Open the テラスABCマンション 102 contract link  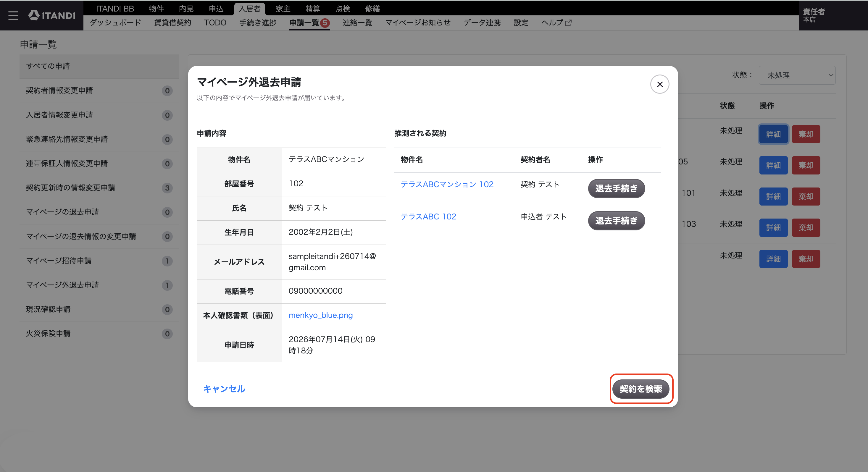tap(447, 184)
